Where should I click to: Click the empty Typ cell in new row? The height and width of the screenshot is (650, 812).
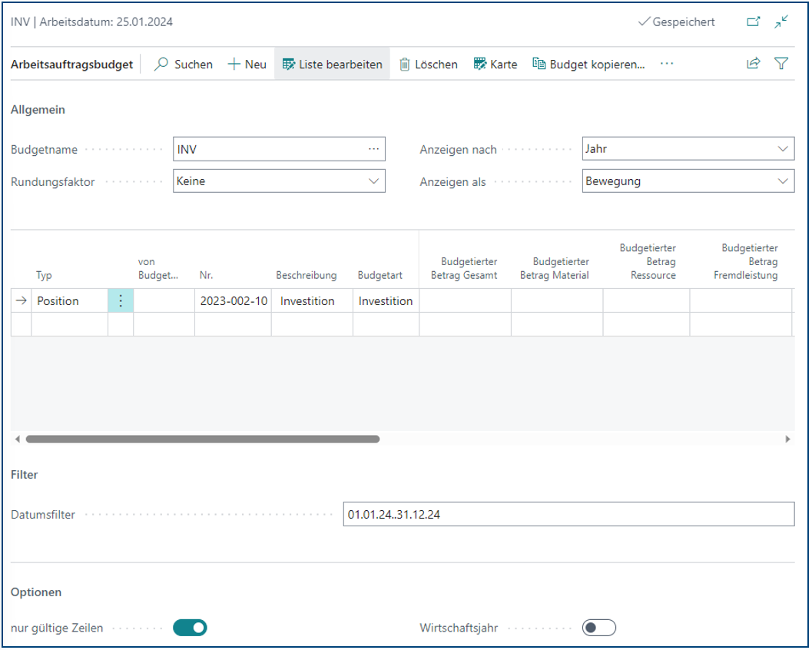(69, 325)
